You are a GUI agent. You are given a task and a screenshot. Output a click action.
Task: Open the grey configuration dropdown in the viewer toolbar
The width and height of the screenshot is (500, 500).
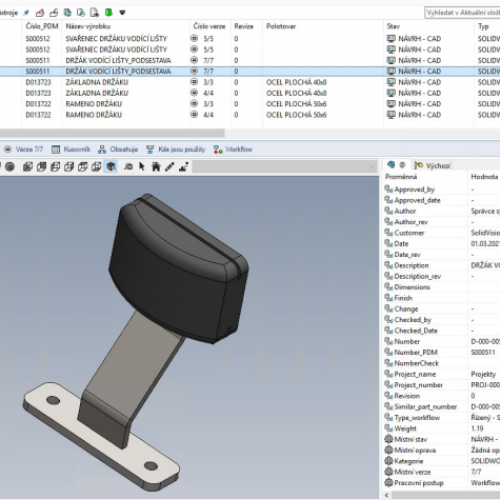click(x=285, y=167)
